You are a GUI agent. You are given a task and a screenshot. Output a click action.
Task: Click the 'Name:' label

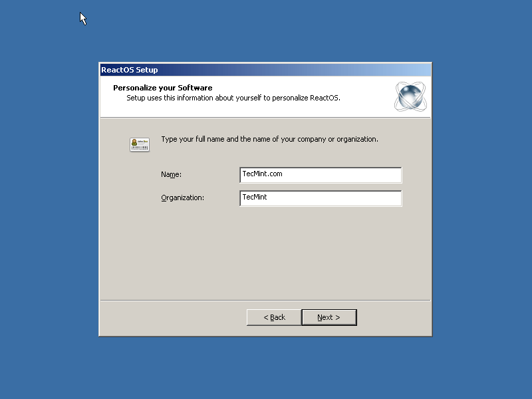172,174
